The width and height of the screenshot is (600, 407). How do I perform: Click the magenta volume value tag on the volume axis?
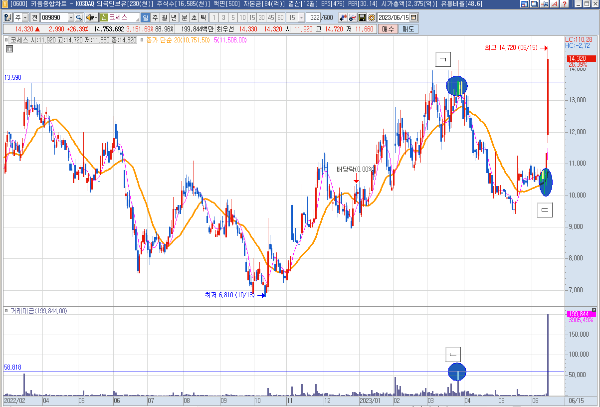(x=581, y=314)
